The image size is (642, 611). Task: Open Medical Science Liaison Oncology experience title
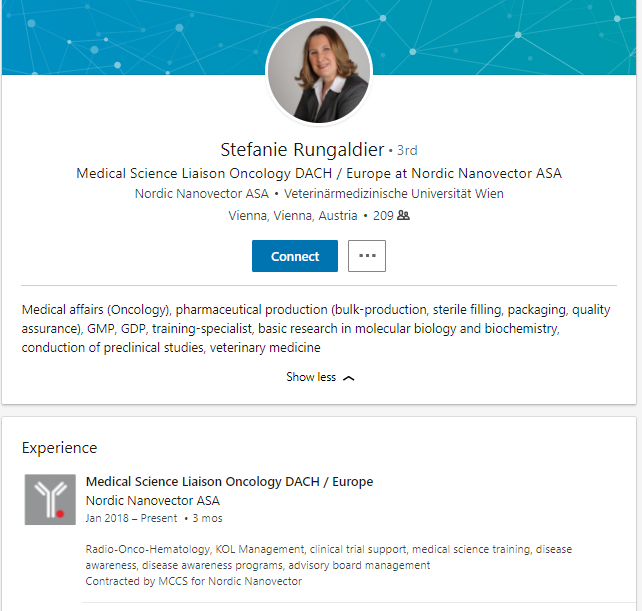coord(229,482)
